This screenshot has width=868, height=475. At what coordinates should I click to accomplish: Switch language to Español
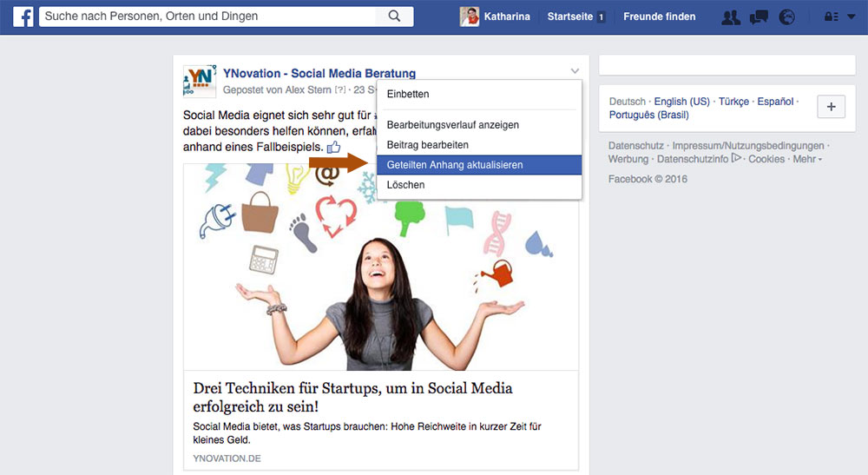(775, 102)
